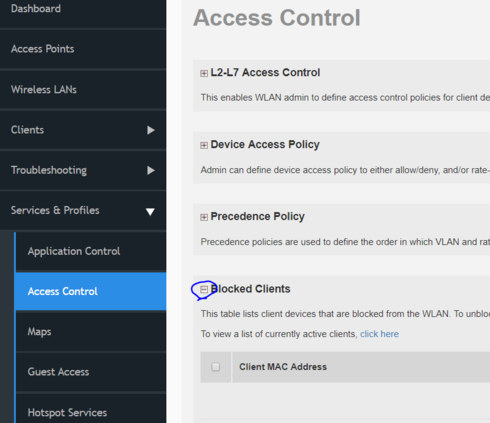This screenshot has width=490, height=423.
Task: Collapse the Services & Profiles arrow
Action: coord(150,212)
